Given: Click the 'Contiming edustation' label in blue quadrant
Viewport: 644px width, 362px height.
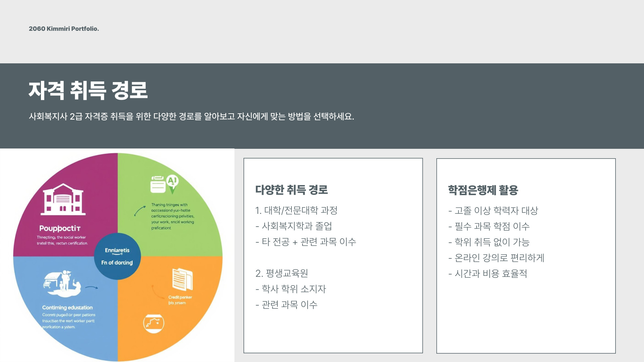Looking at the screenshot, I should [x=67, y=307].
